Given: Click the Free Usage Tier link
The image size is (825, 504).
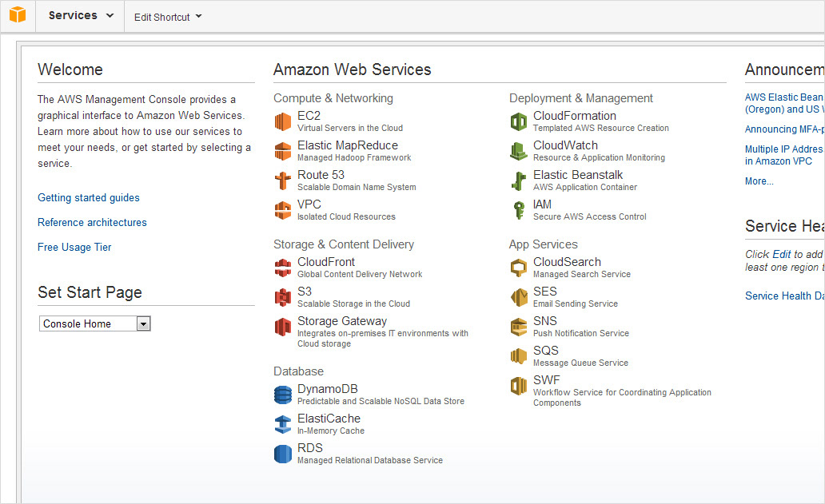Looking at the screenshot, I should (74, 247).
